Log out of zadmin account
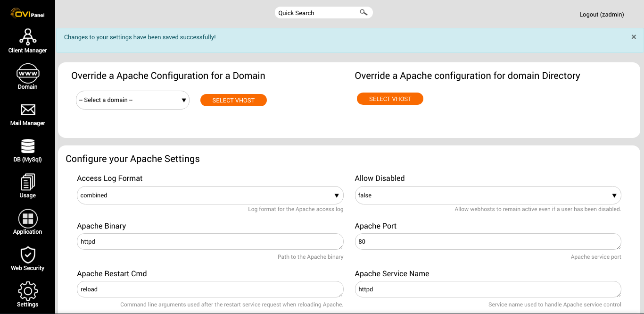 tap(602, 15)
